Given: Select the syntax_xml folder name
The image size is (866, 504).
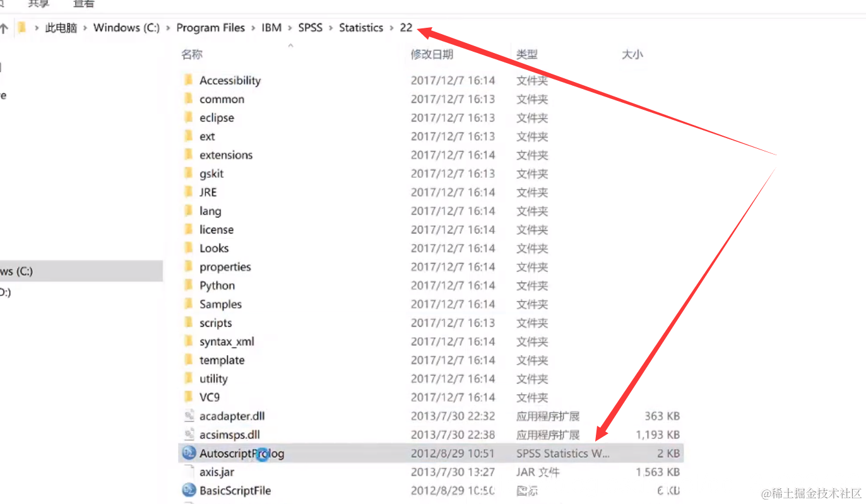Looking at the screenshot, I should [x=227, y=341].
